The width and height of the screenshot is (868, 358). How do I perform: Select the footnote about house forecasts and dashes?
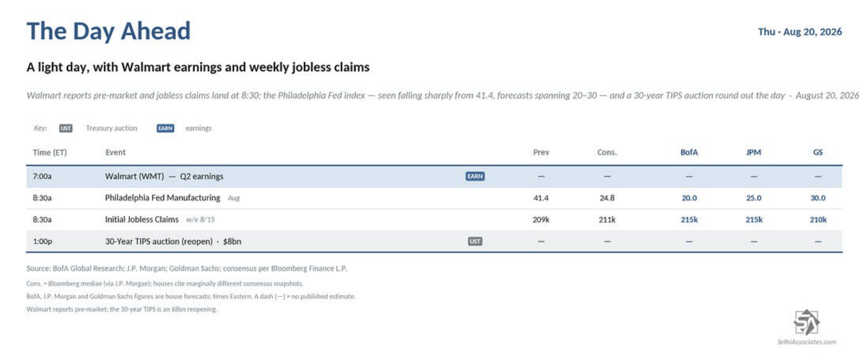coord(191,296)
